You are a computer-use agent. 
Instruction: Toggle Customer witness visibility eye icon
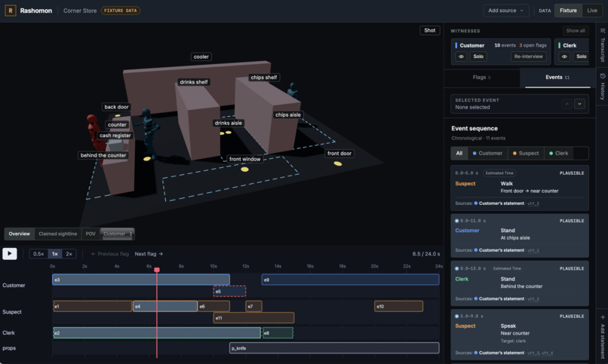[x=461, y=57]
